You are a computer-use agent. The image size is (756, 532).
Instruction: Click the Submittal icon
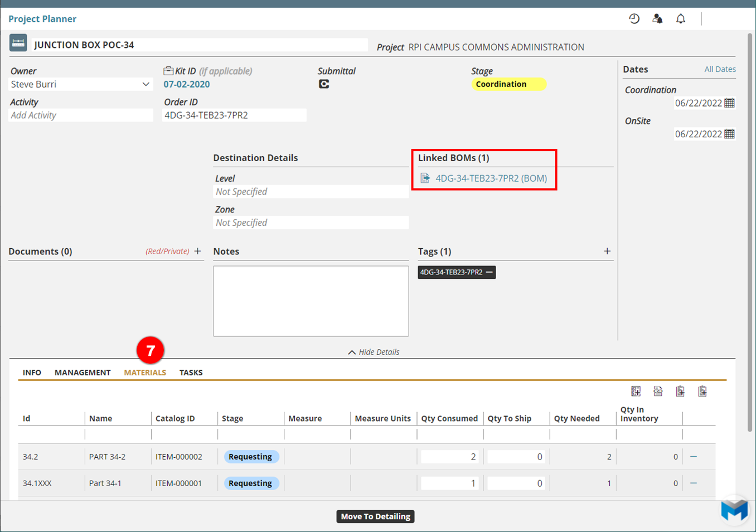324,84
